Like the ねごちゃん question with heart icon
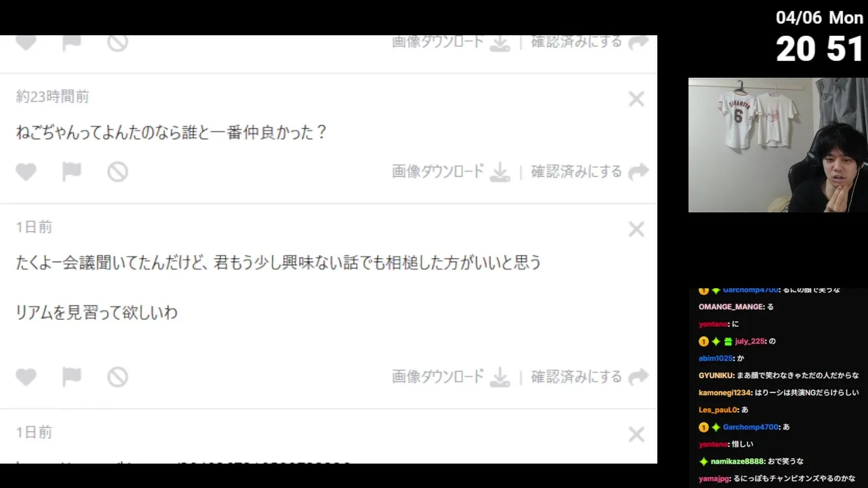This screenshot has width=868, height=488. pyautogui.click(x=26, y=172)
